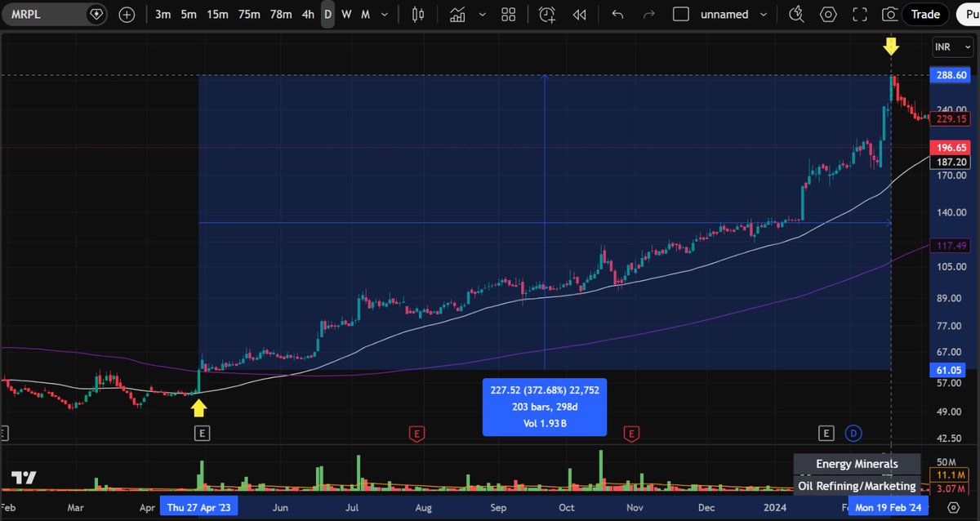Expand the indicators favorites dropdown arrow
Screen dimensions: 980x521
[482, 15]
